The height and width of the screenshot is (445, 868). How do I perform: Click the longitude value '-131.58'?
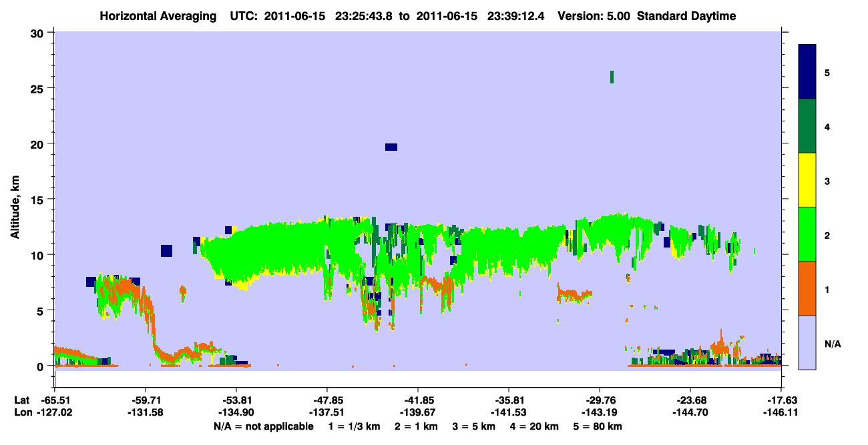click(145, 412)
